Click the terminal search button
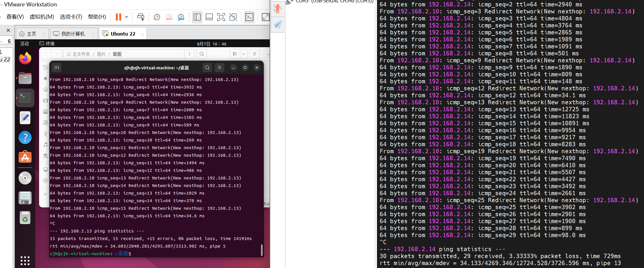644x268 pixels. 207,68
